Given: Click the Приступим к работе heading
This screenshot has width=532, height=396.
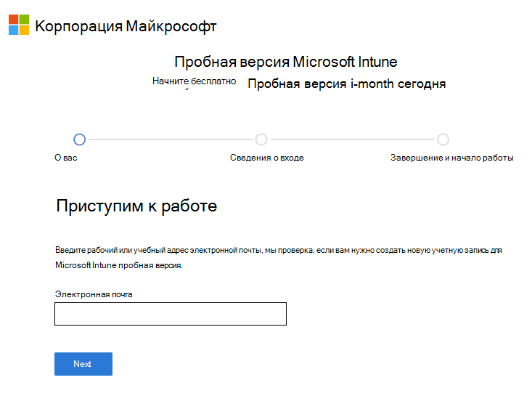Looking at the screenshot, I should (x=136, y=206).
